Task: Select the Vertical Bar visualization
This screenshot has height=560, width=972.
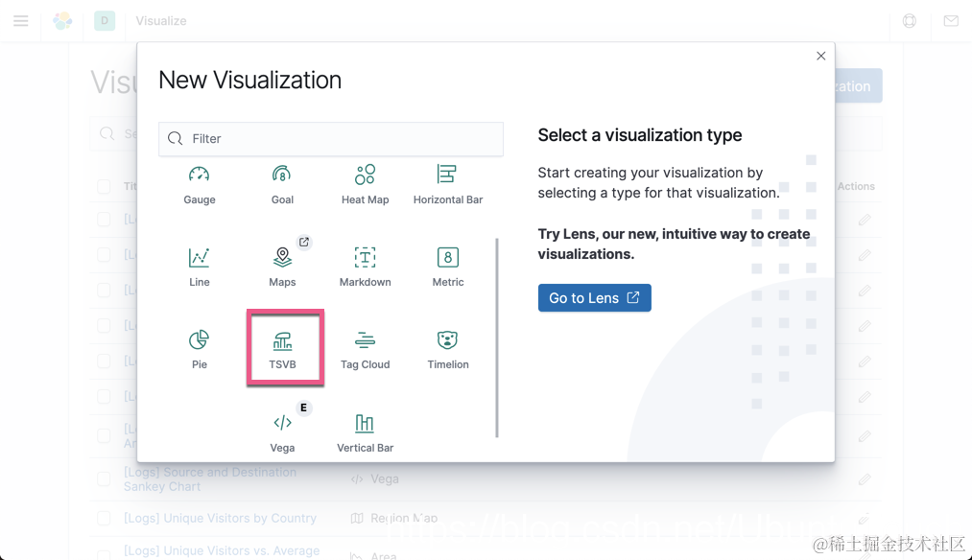Action: (x=366, y=432)
